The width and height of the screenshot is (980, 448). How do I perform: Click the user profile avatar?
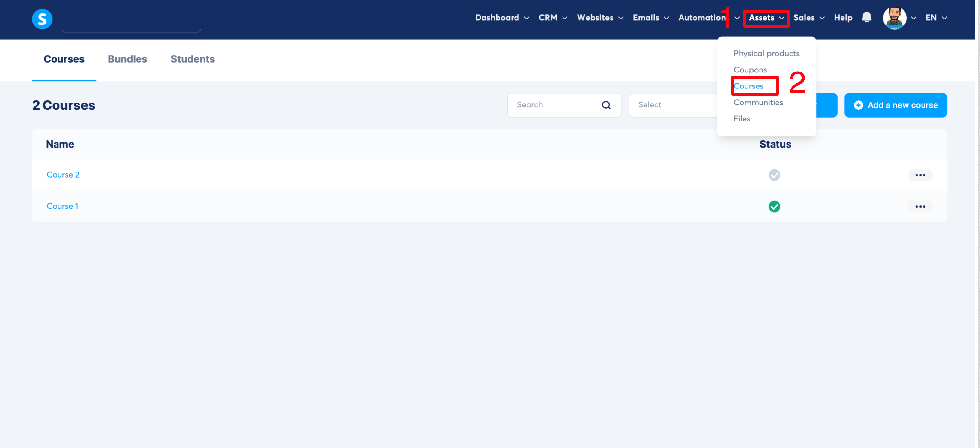pyautogui.click(x=894, y=18)
